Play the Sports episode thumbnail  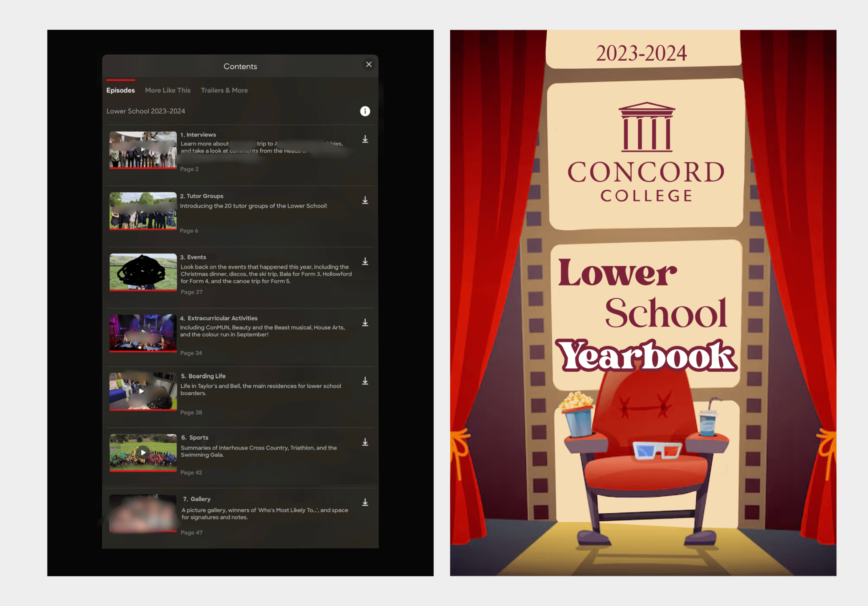click(x=143, y=452)
